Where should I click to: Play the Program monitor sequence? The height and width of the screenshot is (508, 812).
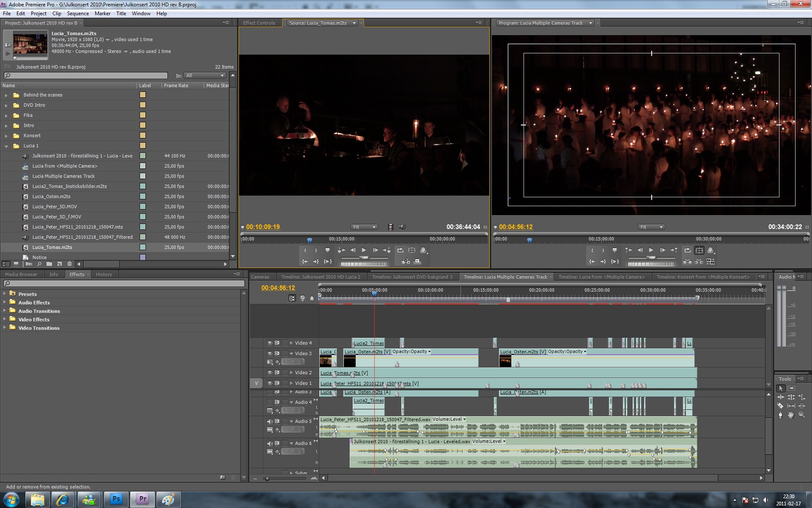click(x=651, y=250)
